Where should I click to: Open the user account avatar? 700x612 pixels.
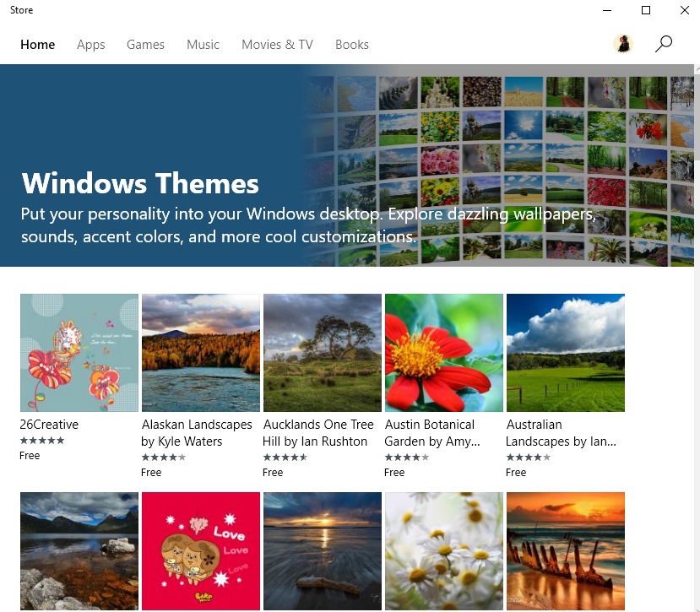click(623, 44)
